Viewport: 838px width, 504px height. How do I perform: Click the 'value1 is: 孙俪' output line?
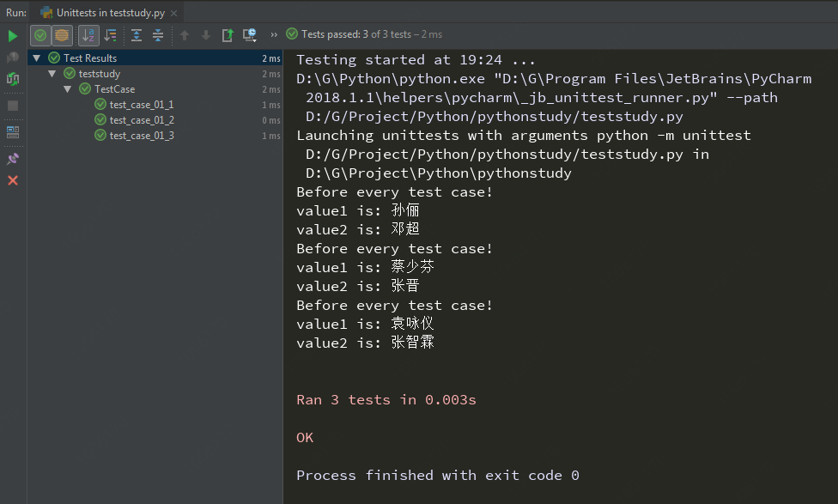pyautogui.click(x=357, y=210)
